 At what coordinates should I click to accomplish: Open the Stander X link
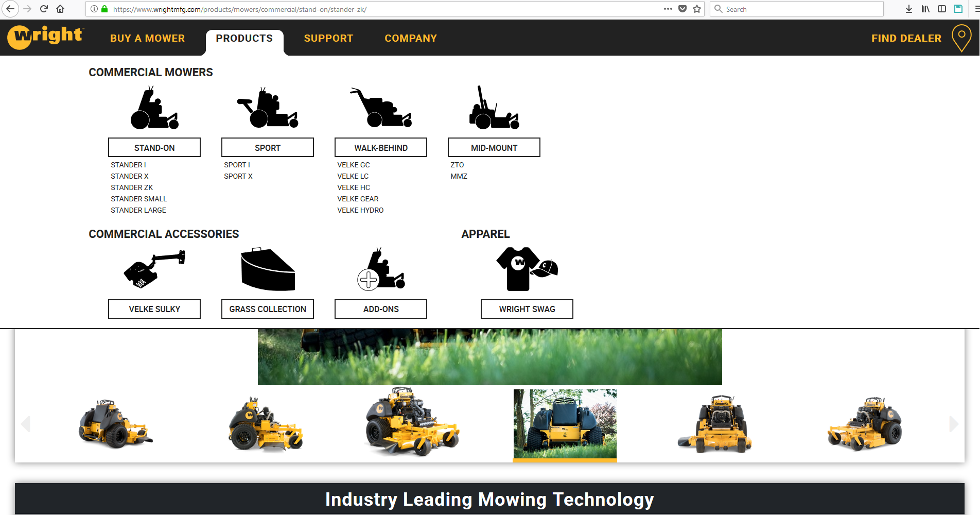click(130, 176)
